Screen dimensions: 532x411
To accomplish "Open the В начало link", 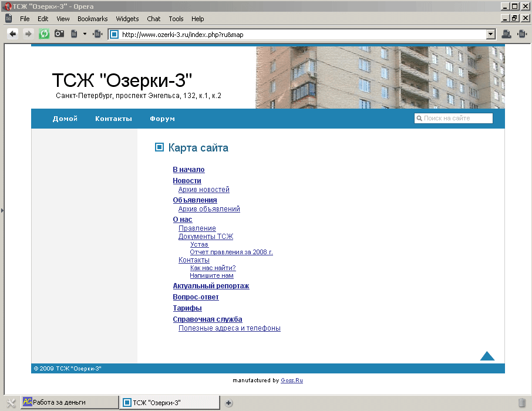I will (188, 169).
